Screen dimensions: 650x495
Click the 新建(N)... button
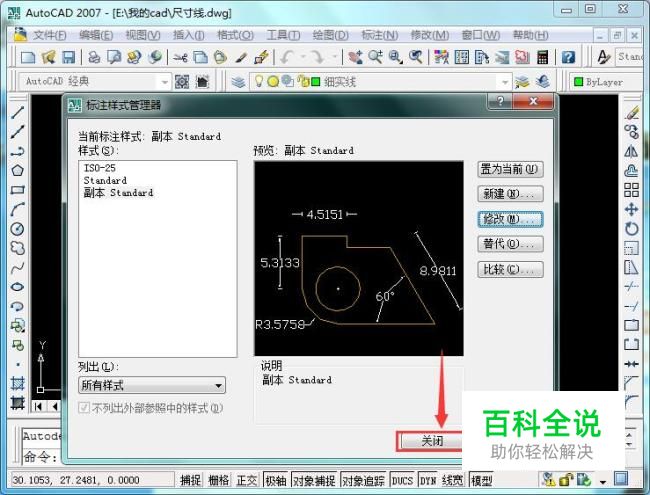coord(510,194)
